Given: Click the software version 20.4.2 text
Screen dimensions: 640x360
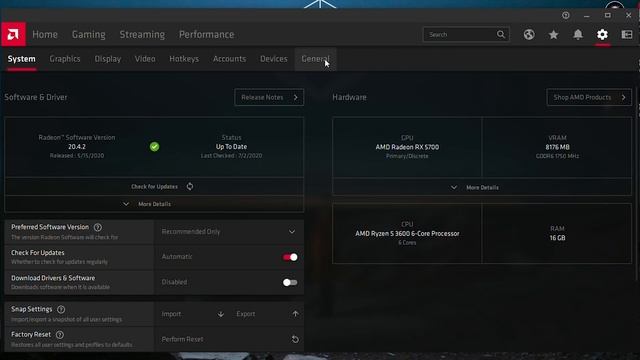Looking at the screenshot, I should point(77,147).
